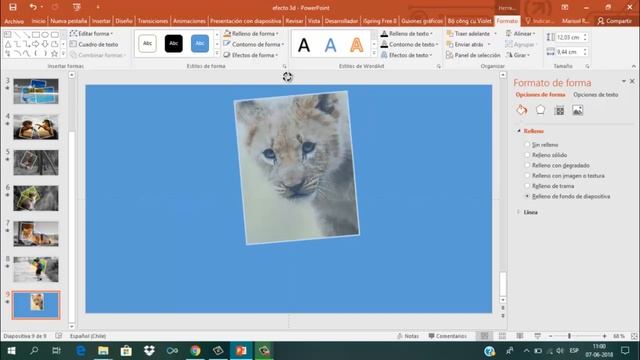Switch to the Inicio tab
The height and width of the screenshot is (360, 640).
pyautogui.click(x=38, y=21)
